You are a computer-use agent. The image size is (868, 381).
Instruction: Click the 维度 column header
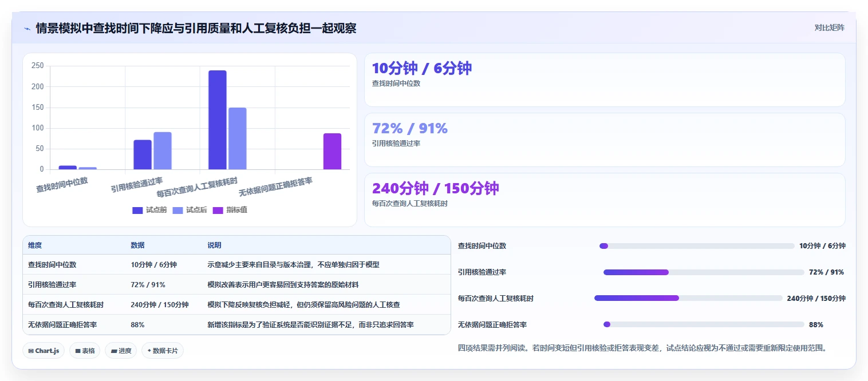(35, 245)
